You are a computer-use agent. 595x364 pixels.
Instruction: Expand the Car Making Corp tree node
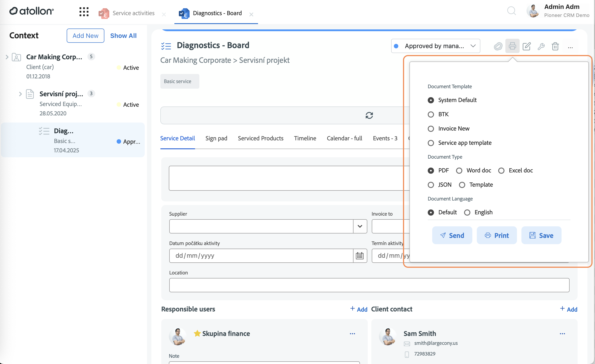tap(7, 57)
